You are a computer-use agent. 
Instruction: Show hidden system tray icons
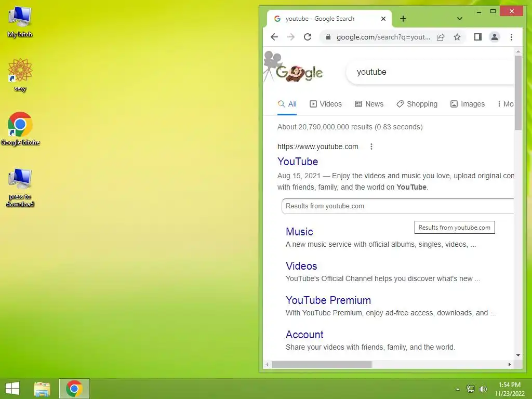click(458, 389)
